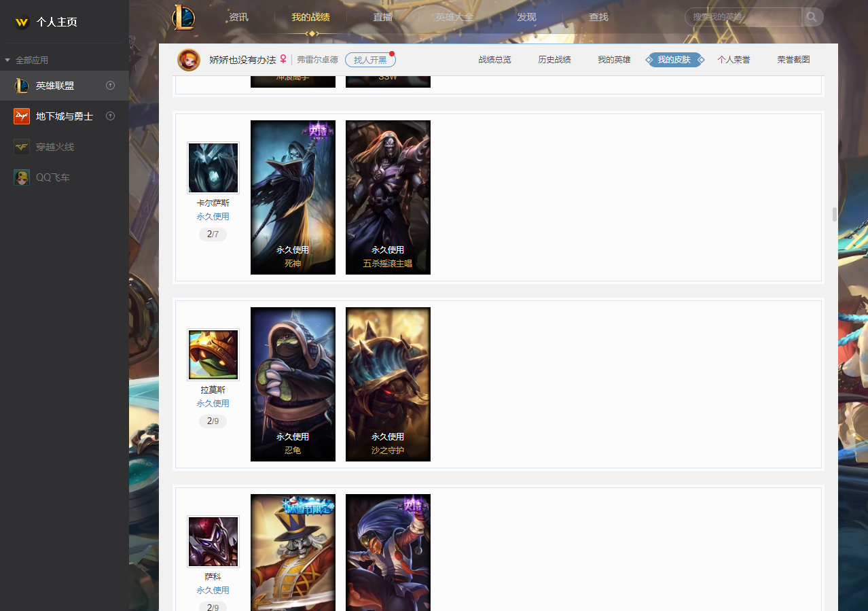Image resolution: width=868 pixels, height=611 pixels.
Task: Open the WeGame 个人主页 logo
Action: pyautogui.click(x=22, y=22)
